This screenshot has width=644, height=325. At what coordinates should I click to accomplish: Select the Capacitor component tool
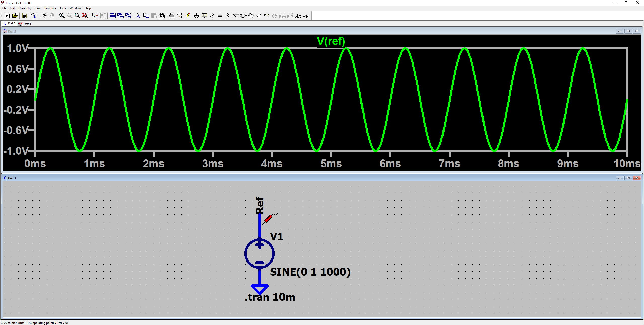[x=220, y=16]
